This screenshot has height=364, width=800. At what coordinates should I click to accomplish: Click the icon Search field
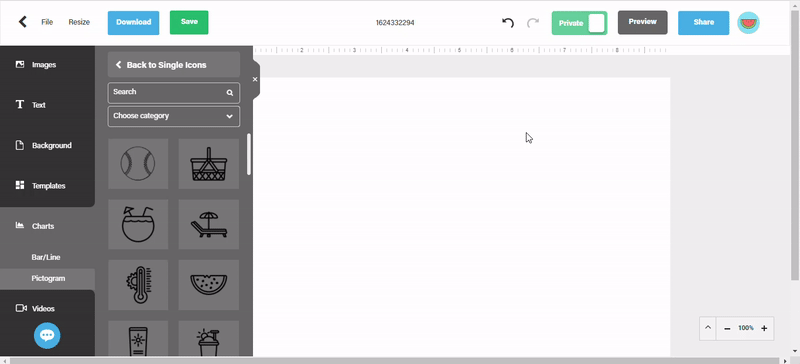(x=173, y=92)
